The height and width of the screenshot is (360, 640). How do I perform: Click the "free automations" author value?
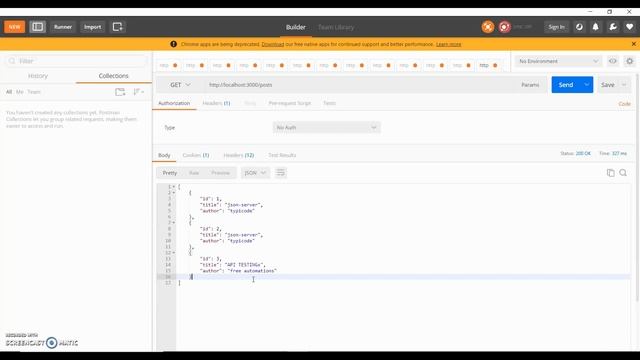tap(252, 271)
